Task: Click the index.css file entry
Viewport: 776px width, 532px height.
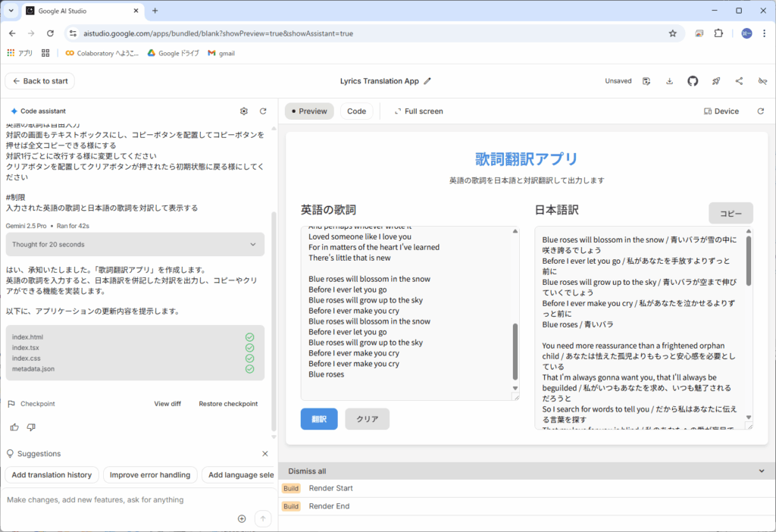Action: tap(27, 358)
